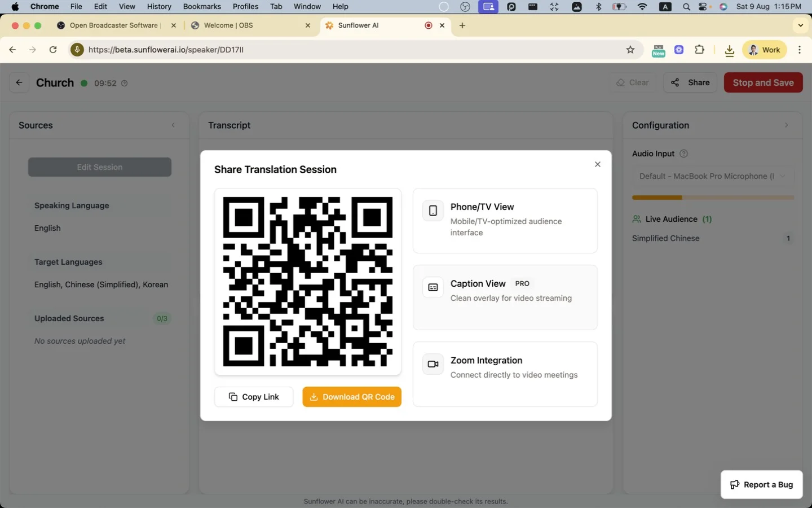The width and height of the screenshot is (812, 508).
Task: Click the QR code image
Action: click(x=308, y=282)
